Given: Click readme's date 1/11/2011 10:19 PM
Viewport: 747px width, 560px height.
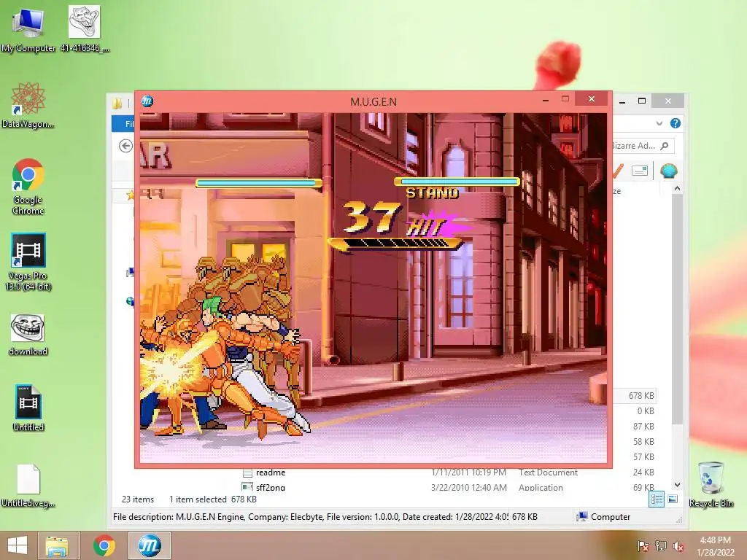Looking at the screenshot, I should (468, 472).
